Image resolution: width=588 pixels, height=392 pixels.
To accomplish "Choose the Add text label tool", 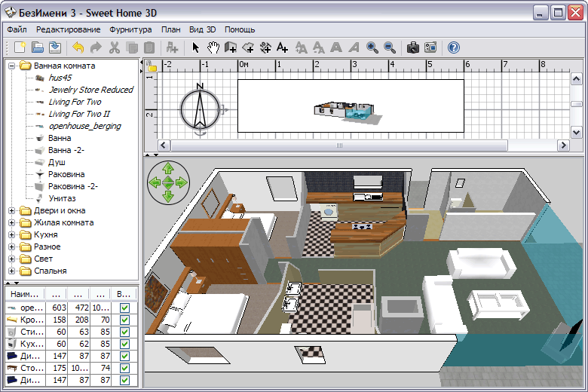I will 283,47.
